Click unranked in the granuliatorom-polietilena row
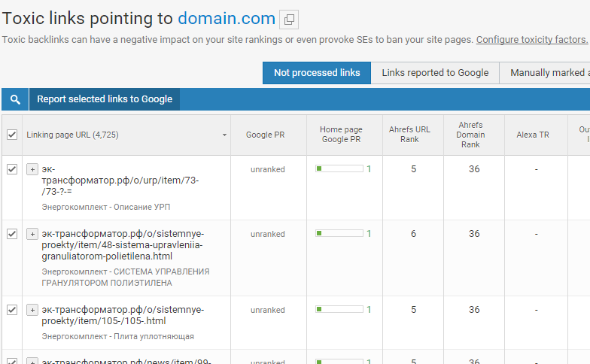 coord(268,234)
